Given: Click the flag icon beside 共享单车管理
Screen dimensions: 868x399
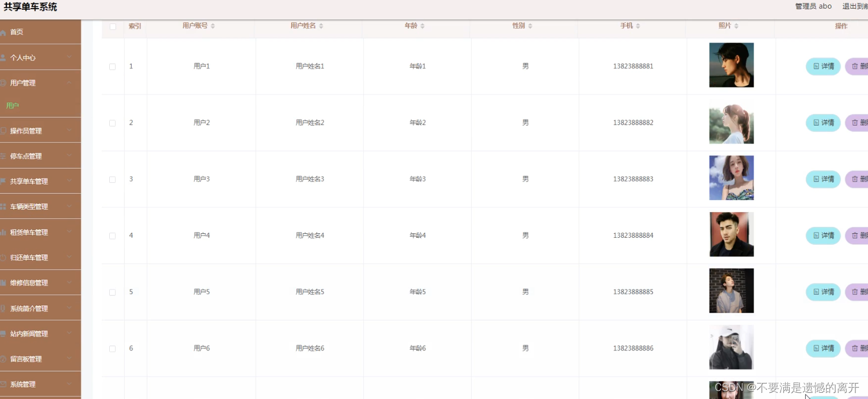Looking at the screenshot, I should point(3,181).
